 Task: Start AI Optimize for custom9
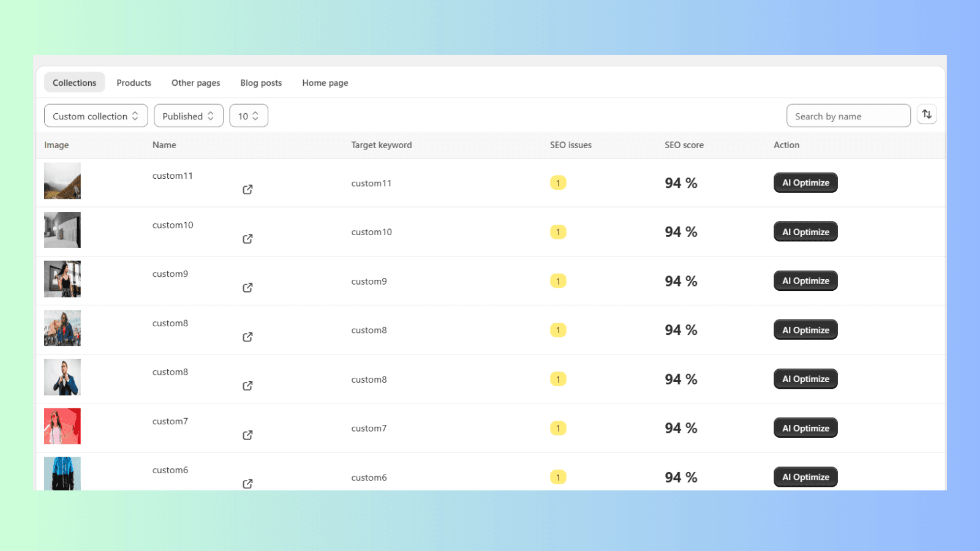click(805, 280)
